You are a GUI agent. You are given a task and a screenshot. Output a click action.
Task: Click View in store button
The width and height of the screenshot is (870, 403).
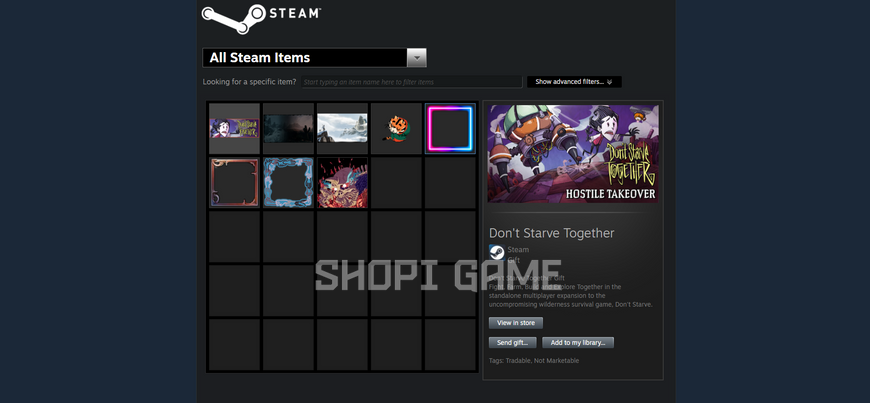[516, 323]
